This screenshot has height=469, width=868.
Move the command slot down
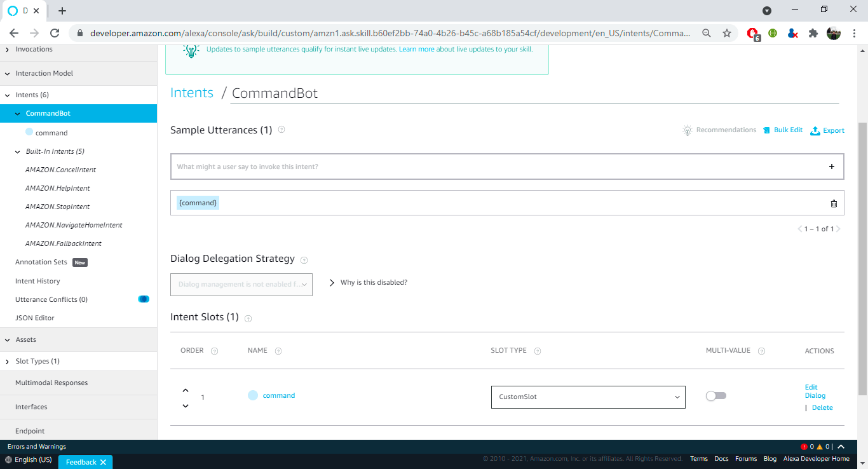pos(186,405)
